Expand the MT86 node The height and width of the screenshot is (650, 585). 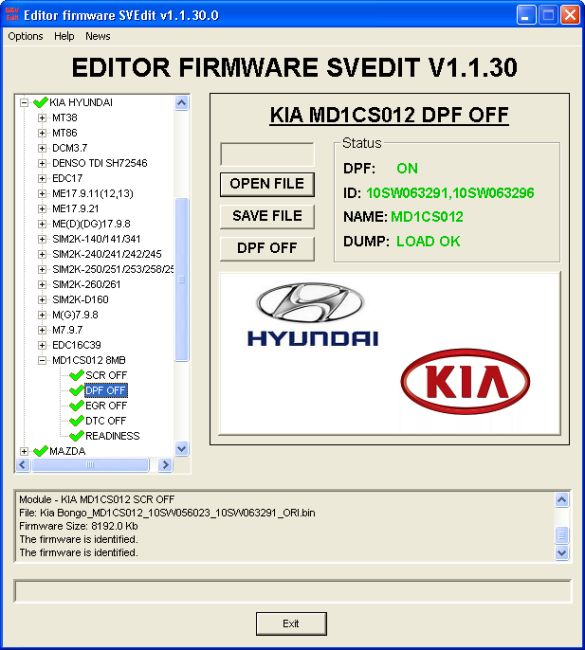pos(42,133)
